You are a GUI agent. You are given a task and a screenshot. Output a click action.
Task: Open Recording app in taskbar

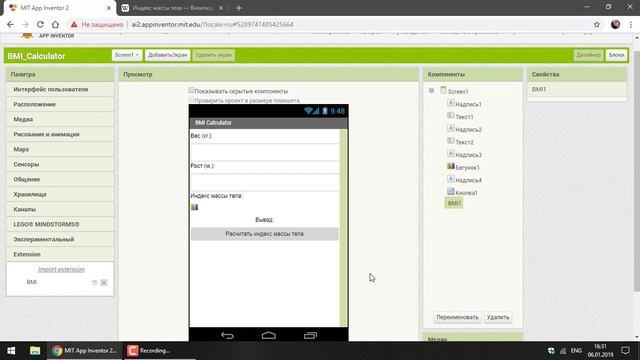click(149, 351)
